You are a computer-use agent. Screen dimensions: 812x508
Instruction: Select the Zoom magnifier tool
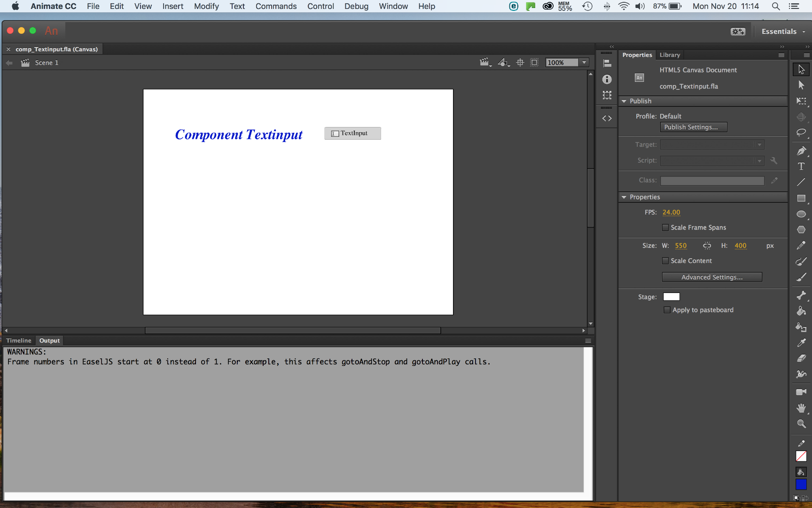point(801,424)
